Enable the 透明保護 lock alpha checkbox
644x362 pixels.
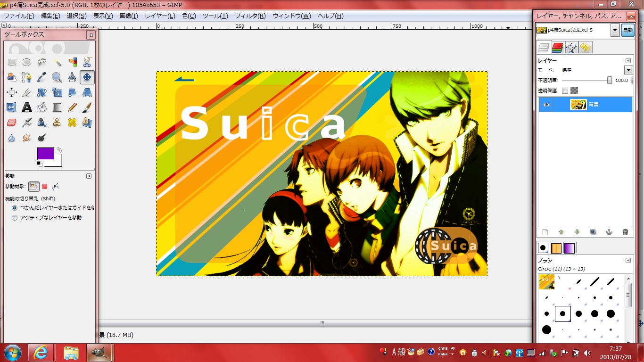[x=565, y=90]
